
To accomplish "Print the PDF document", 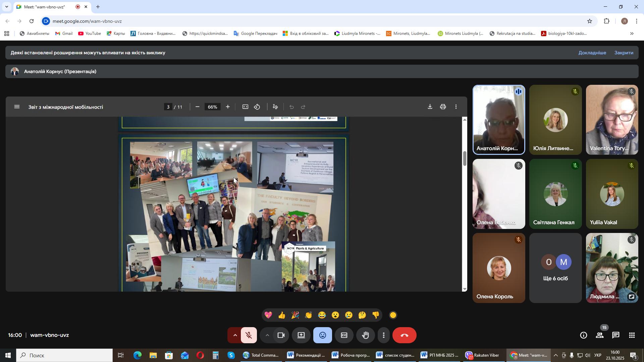I will (443, 107).
